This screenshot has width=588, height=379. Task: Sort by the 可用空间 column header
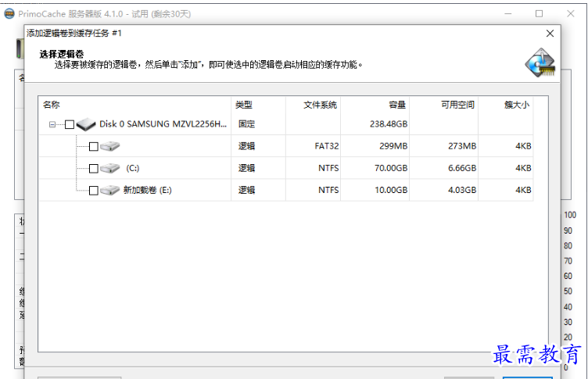coord(443,105)
